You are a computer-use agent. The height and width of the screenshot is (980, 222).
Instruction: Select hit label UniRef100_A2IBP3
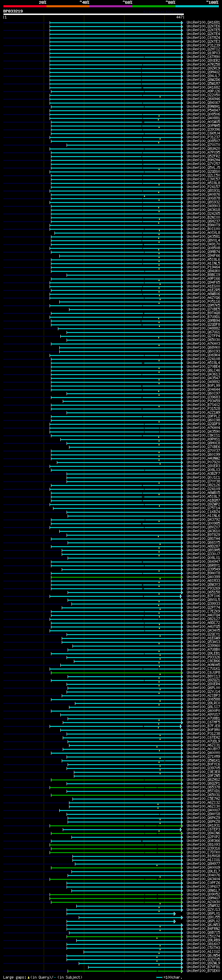pos(203,696)
